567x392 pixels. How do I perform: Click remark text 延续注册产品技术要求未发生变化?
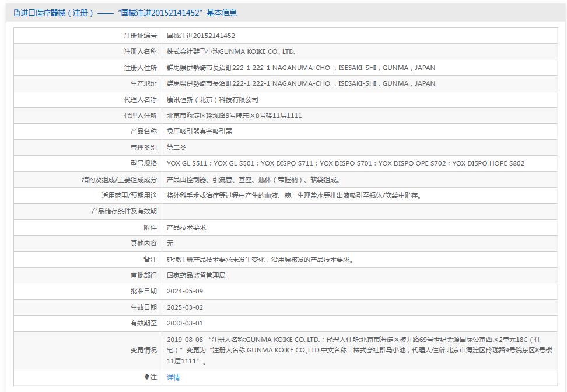tap(260, 259)
